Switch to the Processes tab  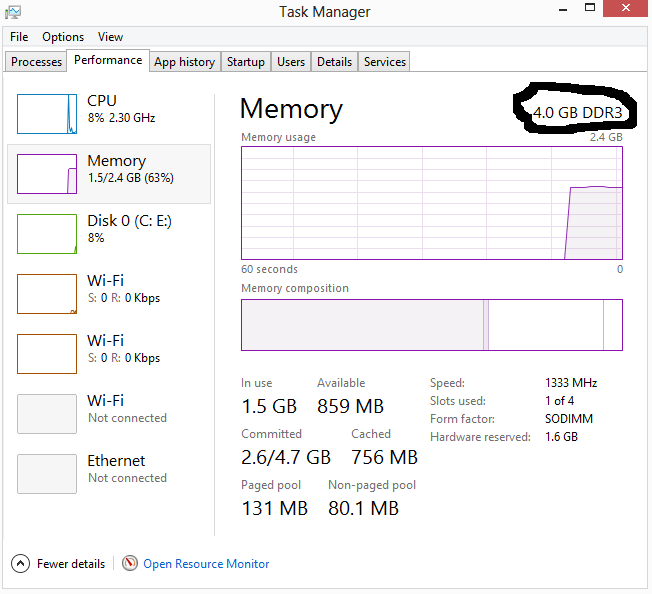36,62
